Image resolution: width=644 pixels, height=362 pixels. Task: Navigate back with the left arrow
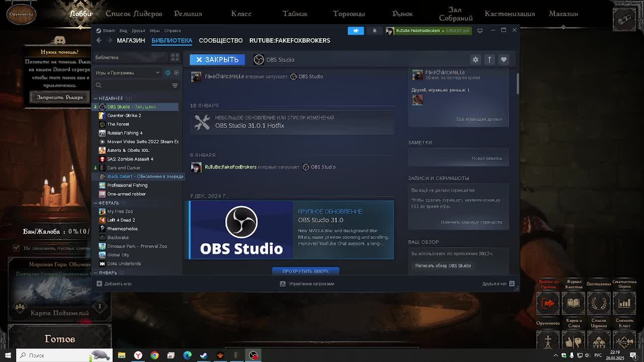99,40
